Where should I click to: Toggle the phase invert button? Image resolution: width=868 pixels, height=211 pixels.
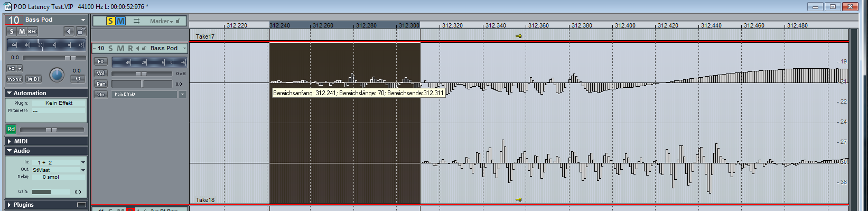78,79
